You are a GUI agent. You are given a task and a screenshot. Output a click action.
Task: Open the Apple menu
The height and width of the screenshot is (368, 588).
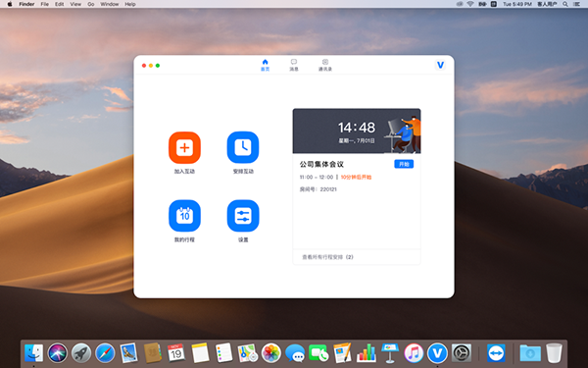point(10,4)
